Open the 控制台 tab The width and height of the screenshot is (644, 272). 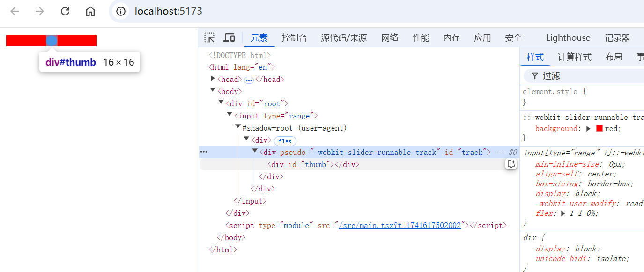click(294, 38)
